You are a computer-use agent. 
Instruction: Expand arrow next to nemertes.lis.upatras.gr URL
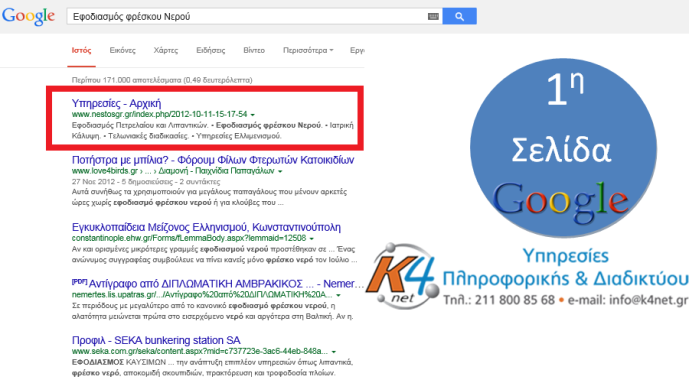coord(338,295)
